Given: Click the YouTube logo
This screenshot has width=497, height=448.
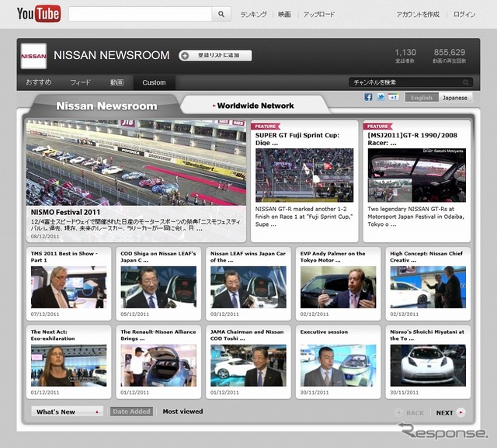Looking at the screenshot, I should [39, 14].
